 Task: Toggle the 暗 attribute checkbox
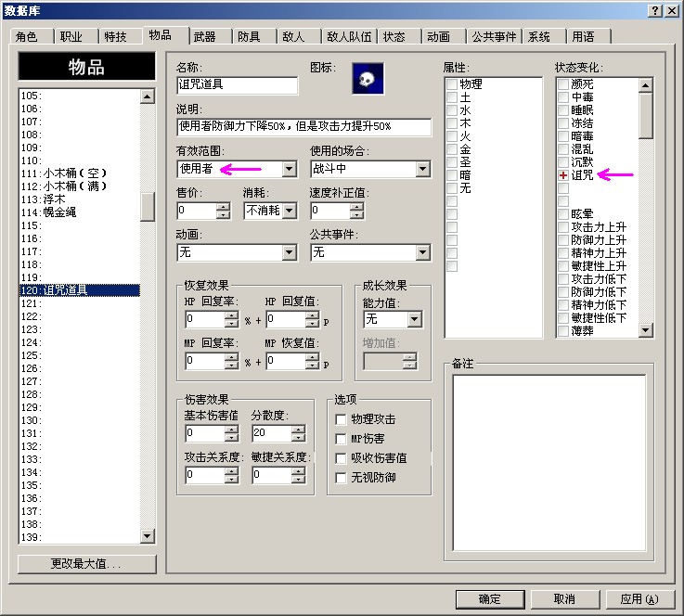coord(452,175)
